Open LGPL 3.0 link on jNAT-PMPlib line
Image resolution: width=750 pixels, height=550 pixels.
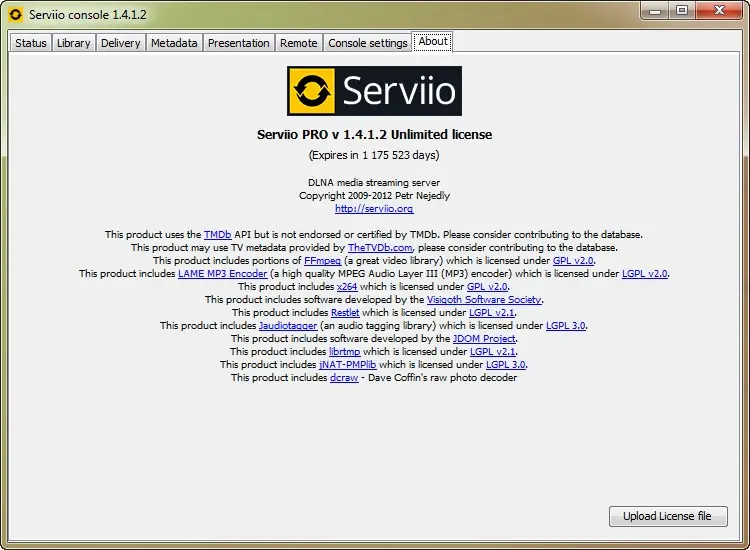coord(506,364)
